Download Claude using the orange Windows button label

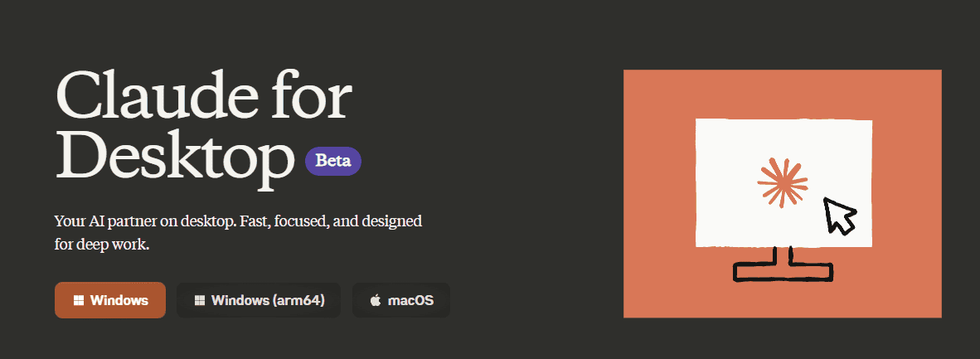coord(119,300)
